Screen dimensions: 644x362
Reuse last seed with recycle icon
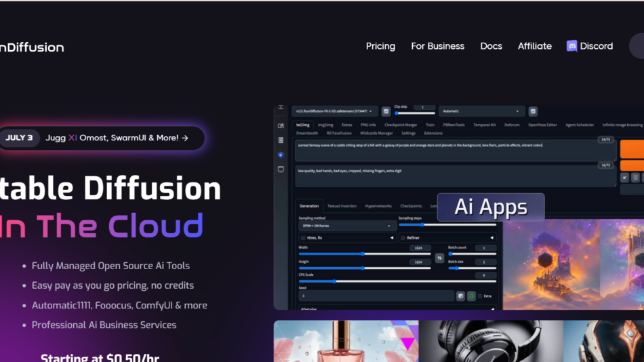pos(471,296)
